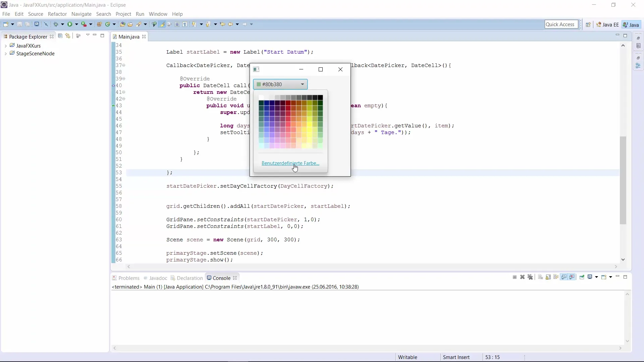The image size is (644, 362).
Task: Click the Save All icon
Action: (28, 24)
